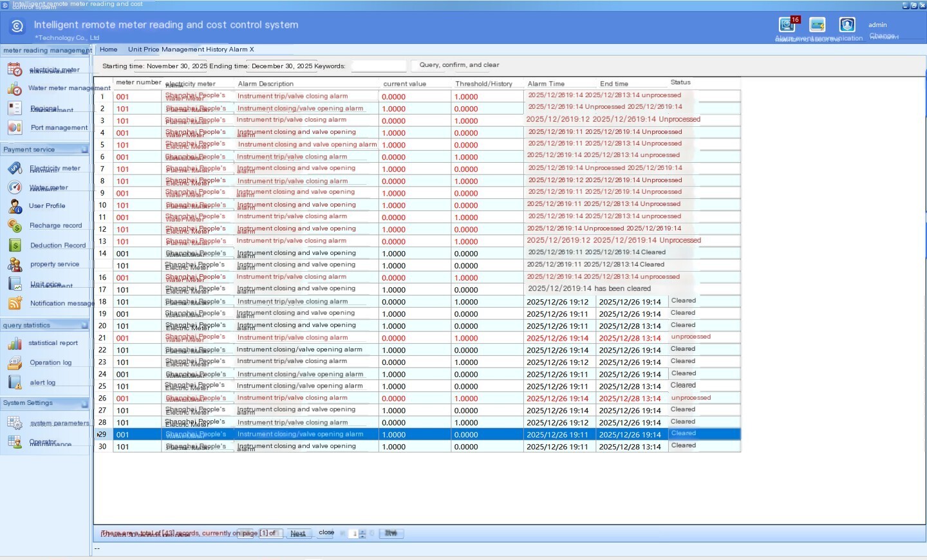
Task: Select Unit Price Management History Alarm tab
Action: click(x=191, y=50)
